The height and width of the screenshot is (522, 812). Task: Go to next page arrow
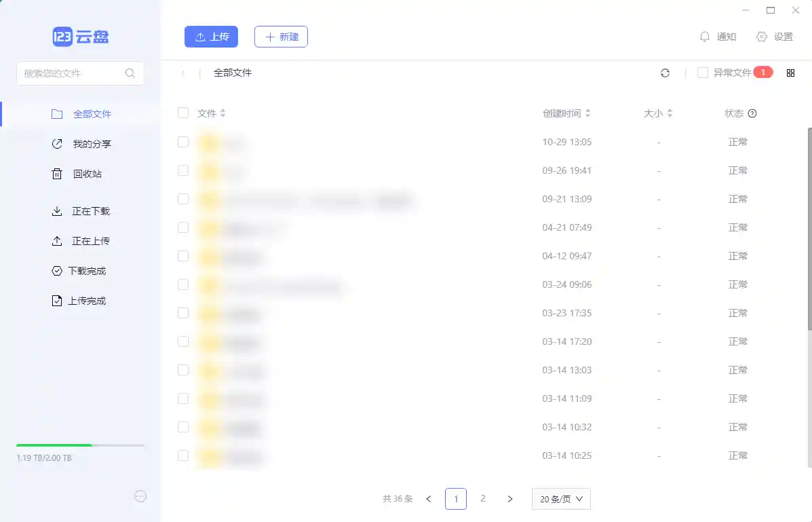[x=510, y=499]
